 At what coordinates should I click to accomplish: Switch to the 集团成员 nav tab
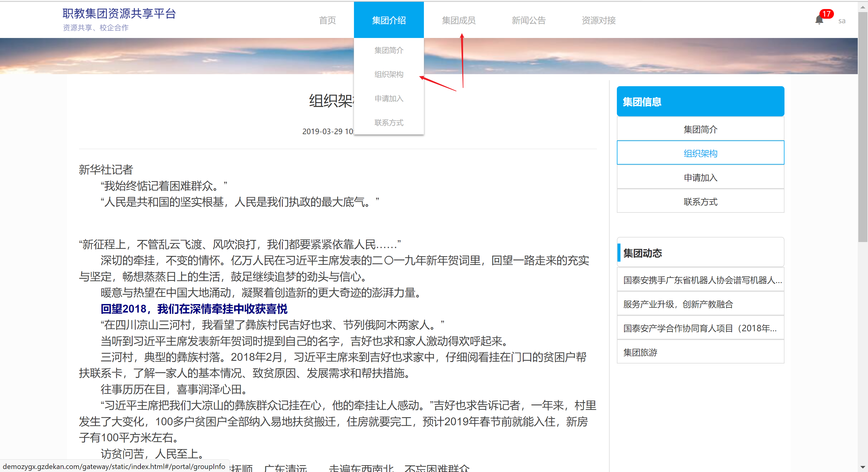click(458, 20)
